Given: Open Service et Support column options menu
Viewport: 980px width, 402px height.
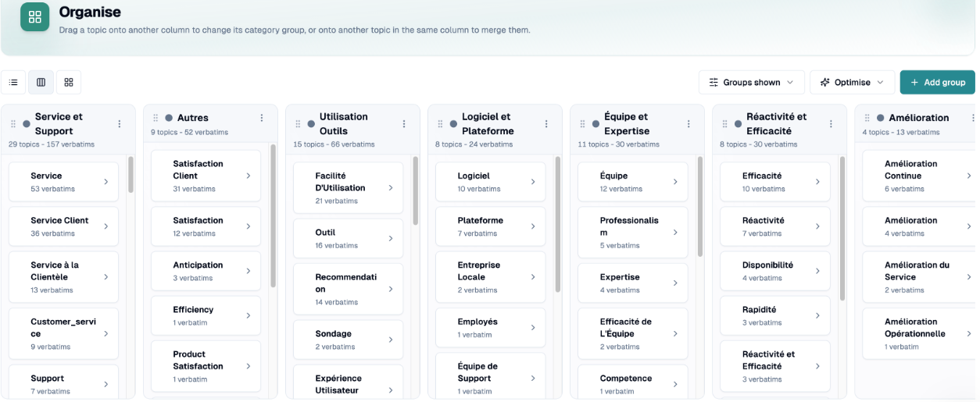Looking at the screenshot, I should 120,124.
